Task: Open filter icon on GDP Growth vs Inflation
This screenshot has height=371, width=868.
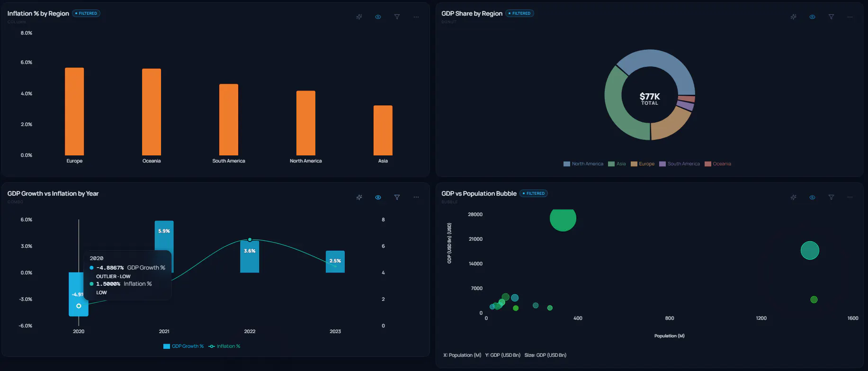Action: click(x=397, y=197)
